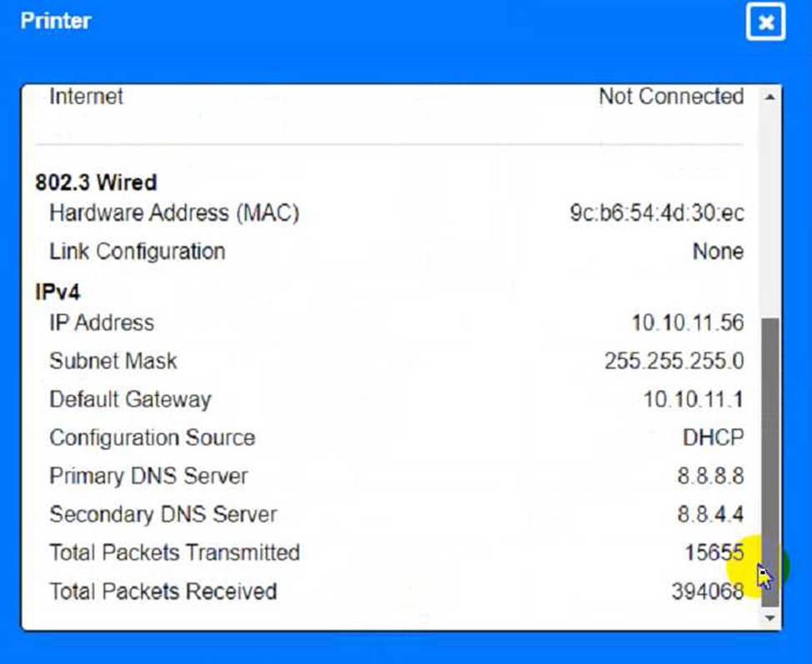Click the default gateway value 10.10.11.1

pos(693,400)
